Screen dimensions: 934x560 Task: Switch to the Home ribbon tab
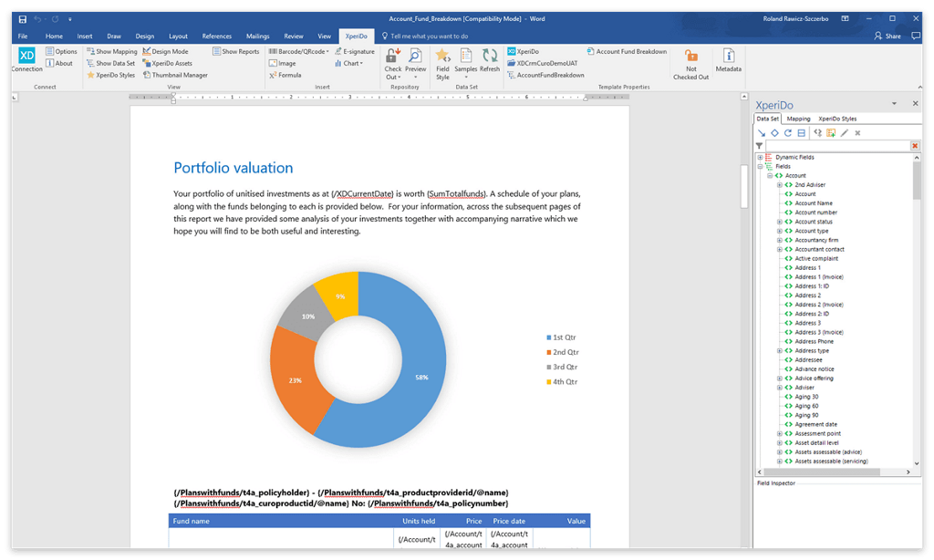tap(54, 36)
